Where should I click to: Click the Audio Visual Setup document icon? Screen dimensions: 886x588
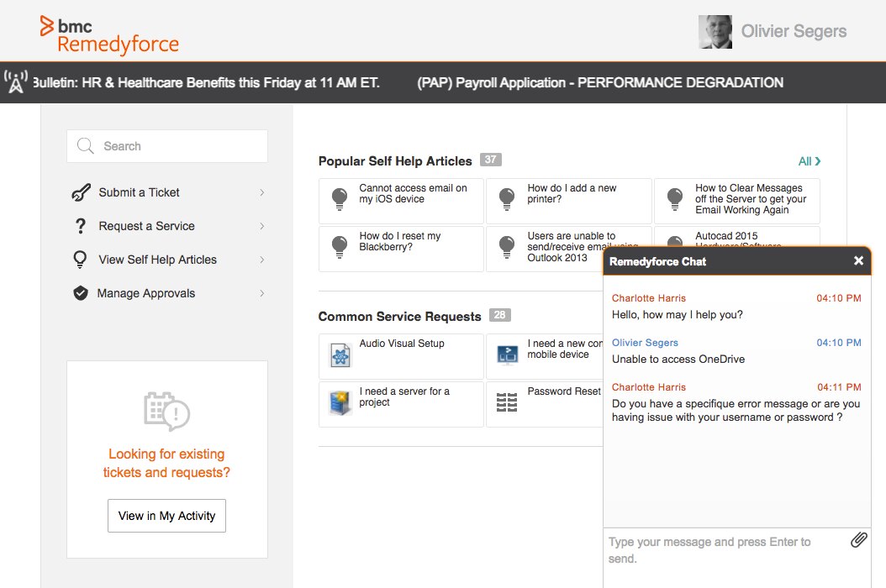pos(340,355)
